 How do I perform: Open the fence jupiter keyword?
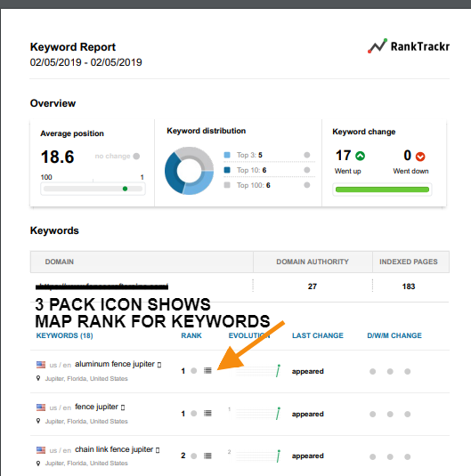pos(96,407)
